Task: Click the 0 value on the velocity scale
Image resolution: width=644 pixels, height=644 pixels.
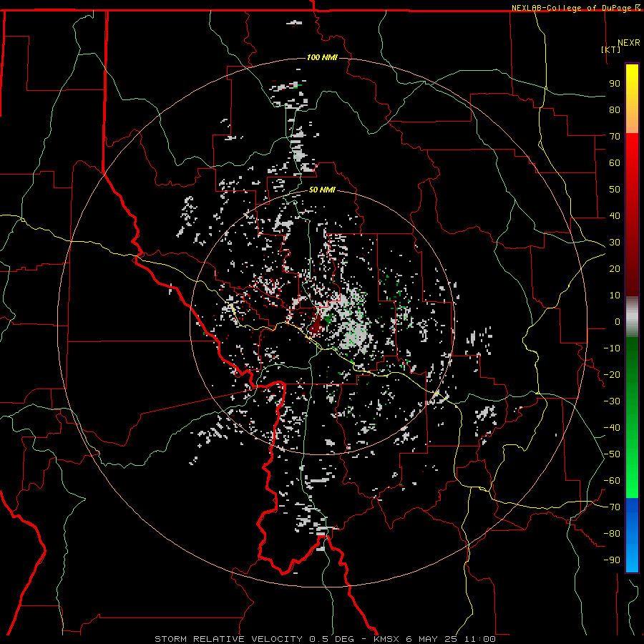Action: pyautogui.click(x=618, y=321)
